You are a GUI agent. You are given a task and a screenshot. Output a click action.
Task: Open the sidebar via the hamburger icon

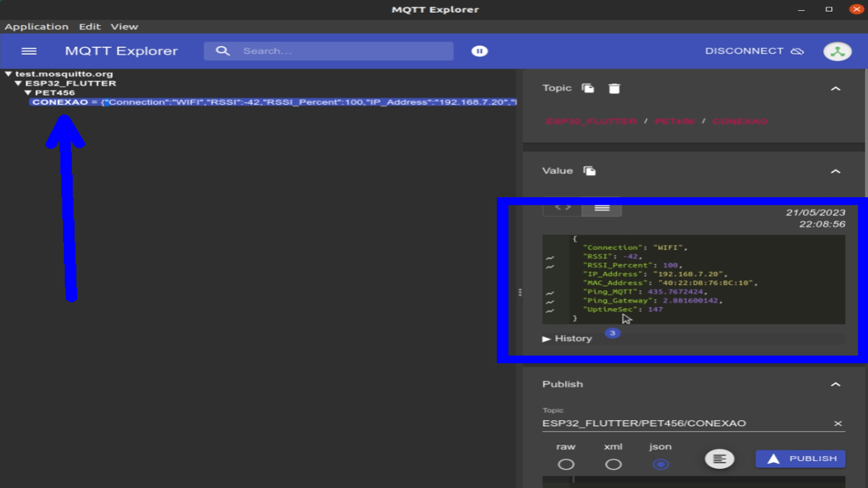pyautogui.click(x=28, y=51)
